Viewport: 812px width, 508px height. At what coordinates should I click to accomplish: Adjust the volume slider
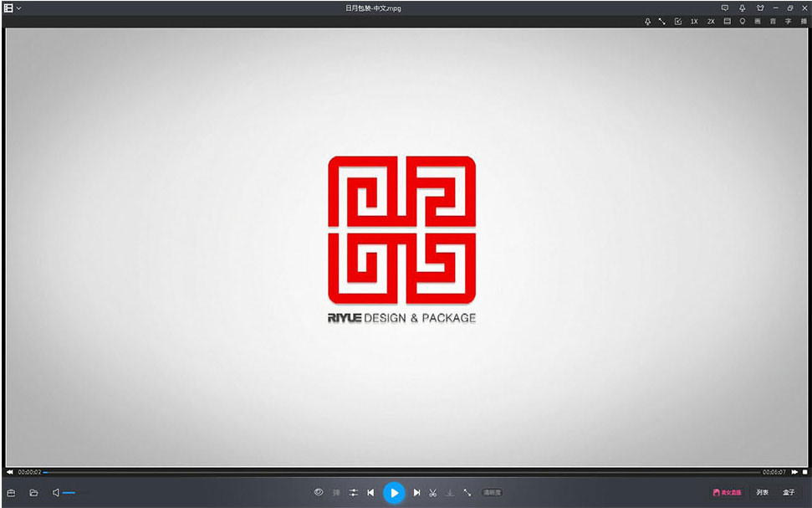point(69,492)
